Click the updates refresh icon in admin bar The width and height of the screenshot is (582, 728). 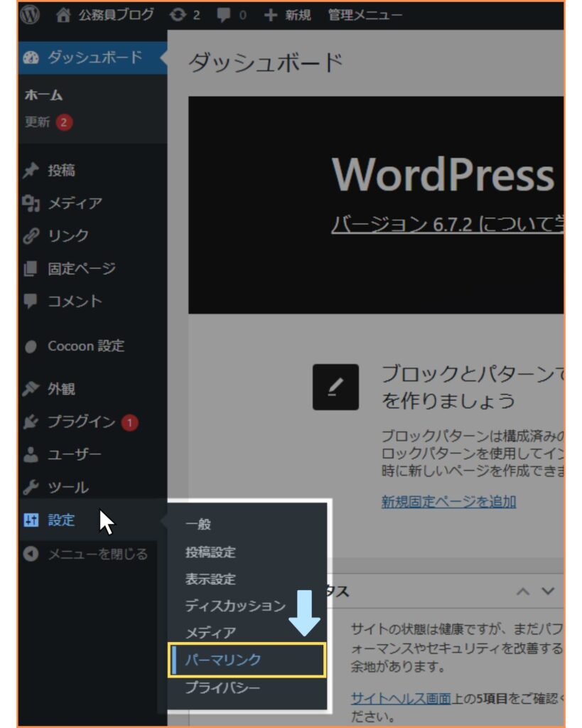[177, 15]
